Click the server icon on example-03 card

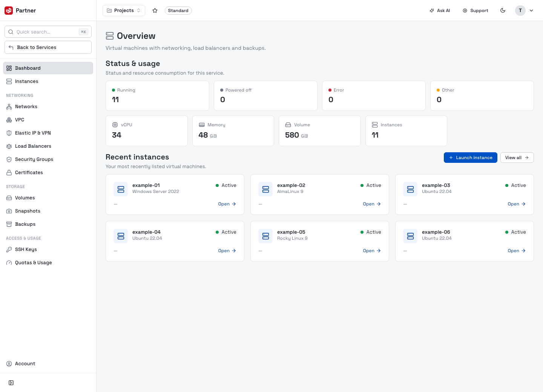pyautogui.click(x=410, y=189)
